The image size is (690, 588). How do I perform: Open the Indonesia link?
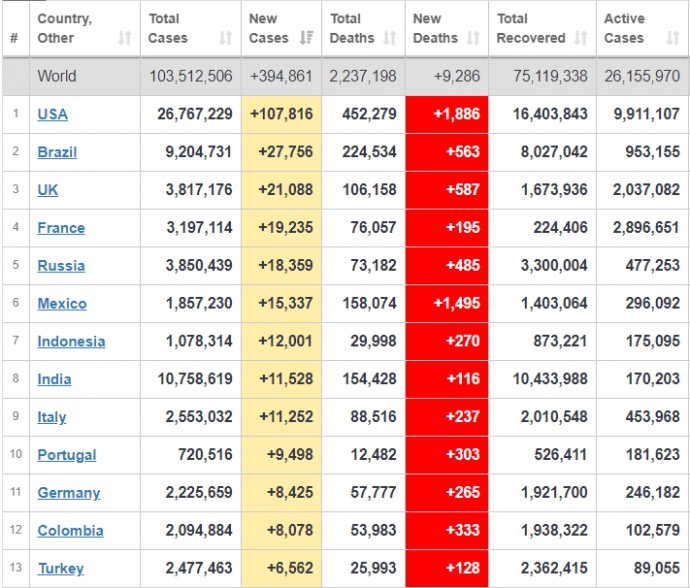[71, 342]
